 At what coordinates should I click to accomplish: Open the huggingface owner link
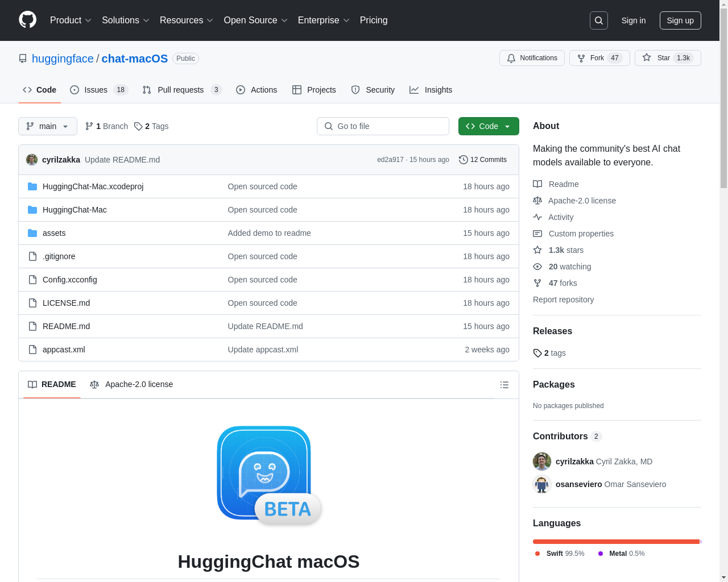(63, 59)
